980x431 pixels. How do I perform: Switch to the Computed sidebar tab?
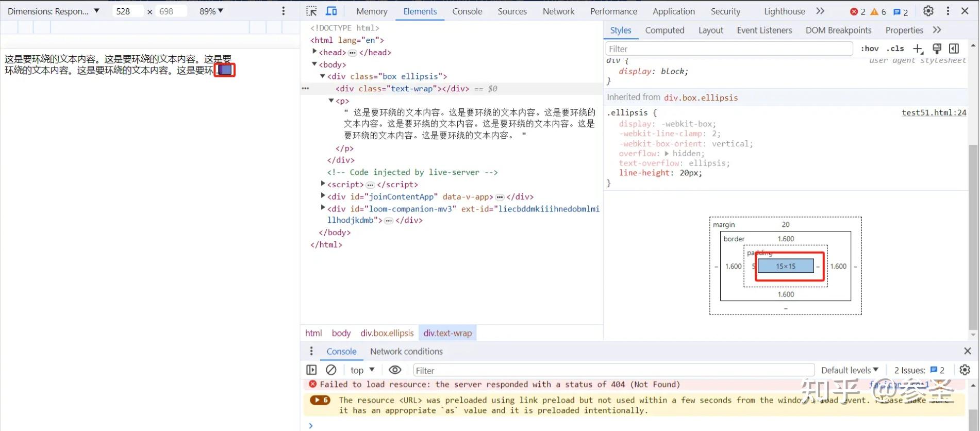(665, 30)
